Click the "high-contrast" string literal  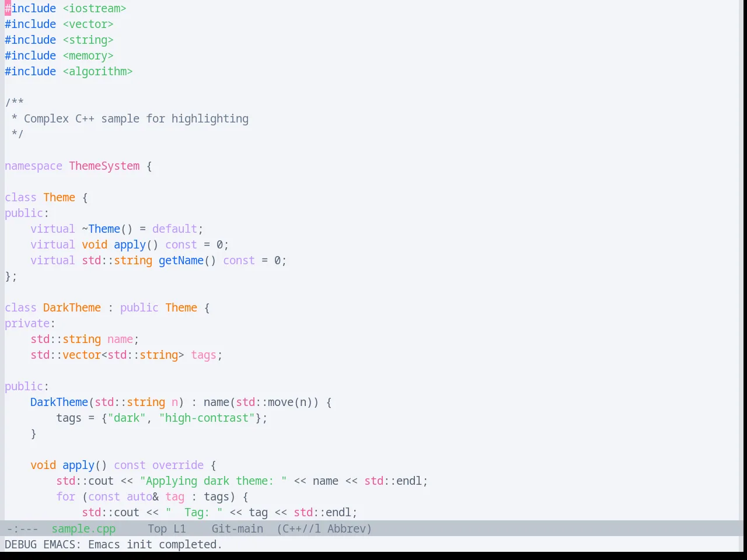207,418
